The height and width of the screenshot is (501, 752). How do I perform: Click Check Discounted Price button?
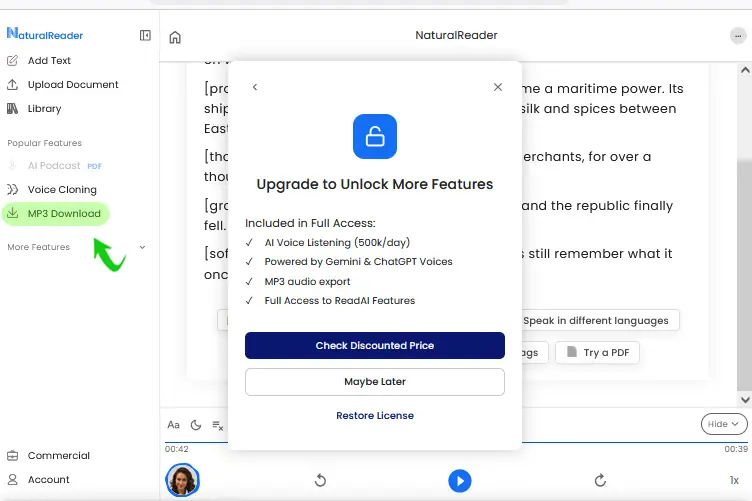click(x=375, y=345)
